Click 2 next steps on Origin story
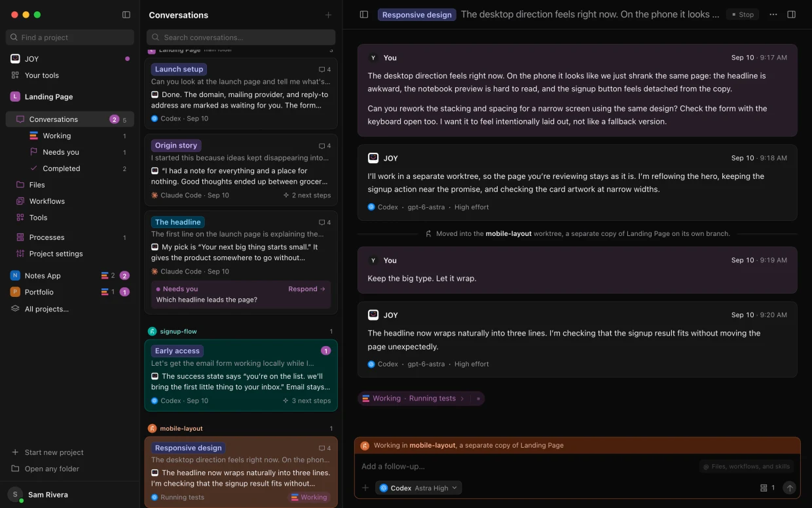Screen dimensions: 812x508 point(307,195)
